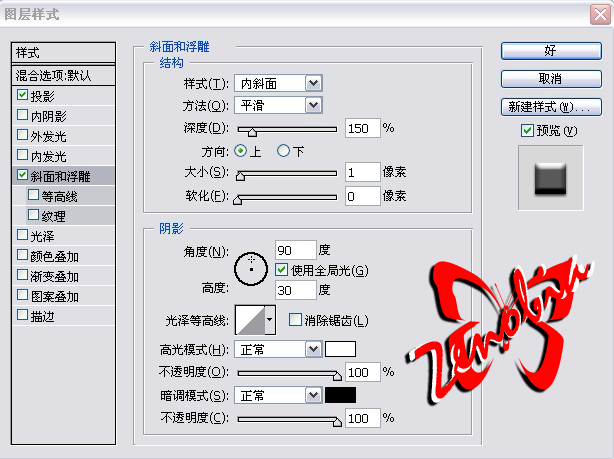The image size is (614, 459).
Task: Select the 投影 label row
Action: coord(63,96)
